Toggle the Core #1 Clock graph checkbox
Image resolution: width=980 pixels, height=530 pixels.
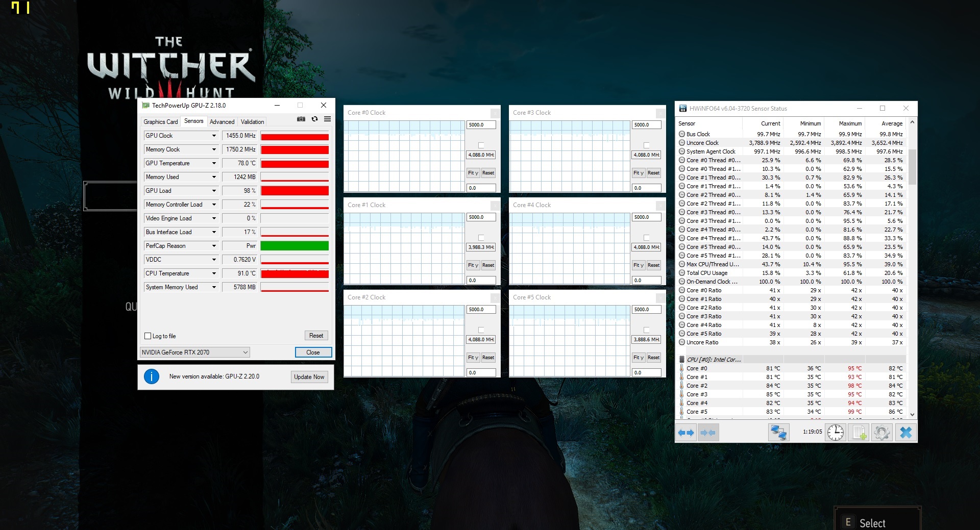pyautogui.click(x=481, y=238)
